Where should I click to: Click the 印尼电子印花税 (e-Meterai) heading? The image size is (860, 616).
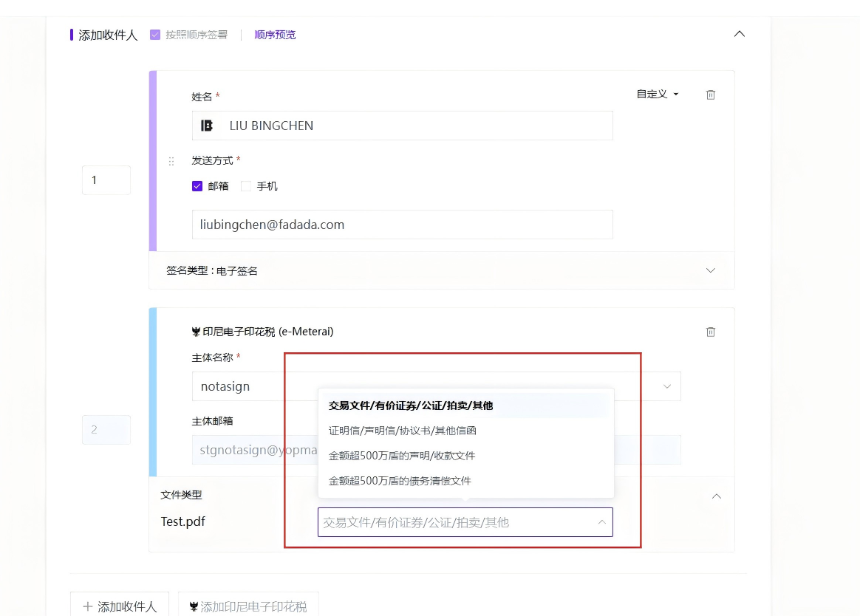tap(262, 332)
